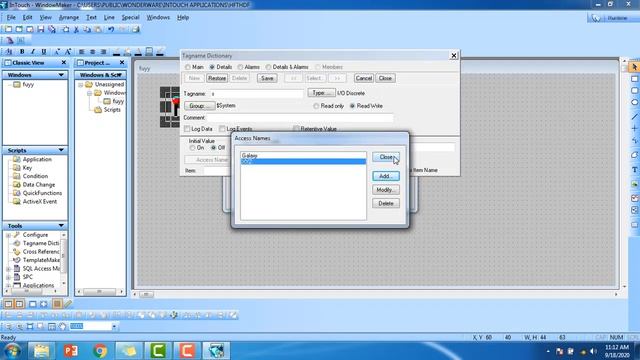Click the Type button in Tagname Dictionary
Screen dimensions: 640x360
[321, 93]
